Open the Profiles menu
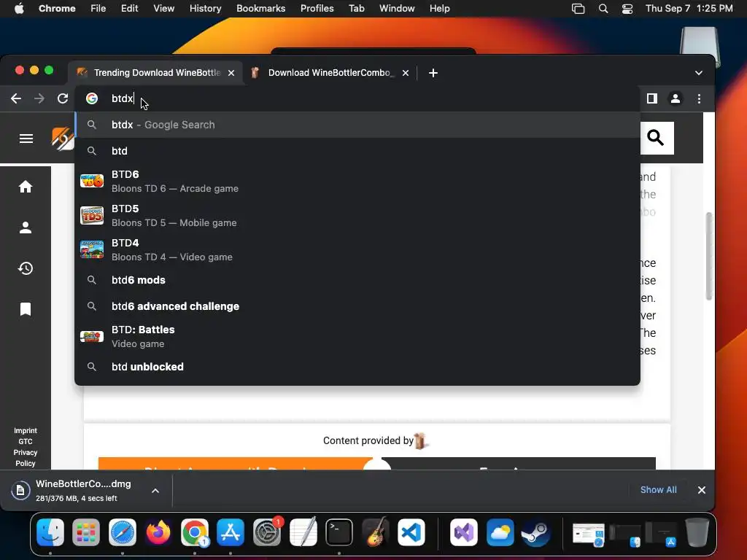 point(317,9)
